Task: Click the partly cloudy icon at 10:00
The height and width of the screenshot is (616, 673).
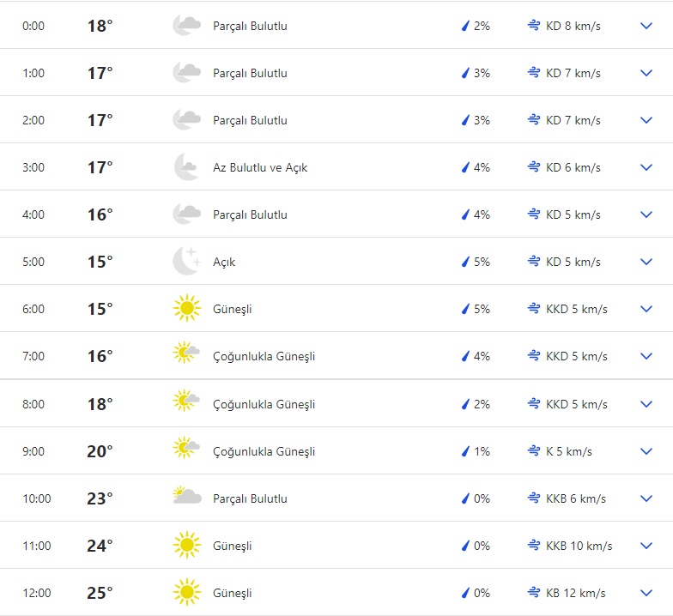Action: click(x=186, y=498)
